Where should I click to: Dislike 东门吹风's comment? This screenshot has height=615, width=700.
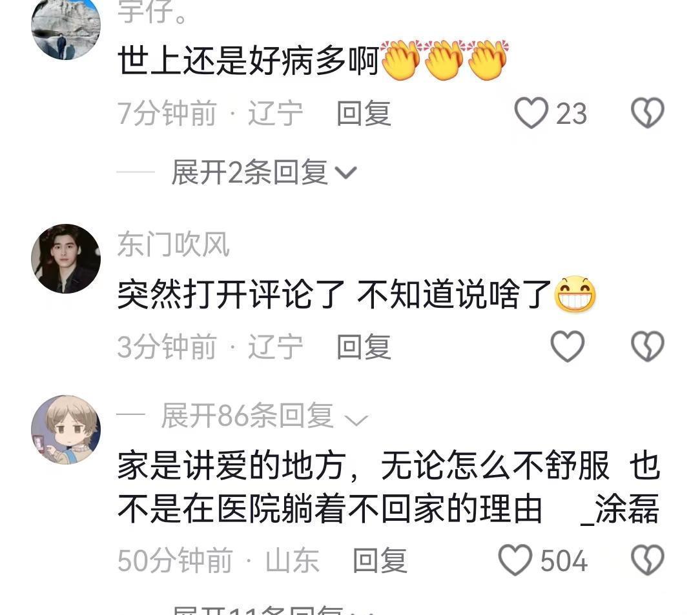pos(647,346)
